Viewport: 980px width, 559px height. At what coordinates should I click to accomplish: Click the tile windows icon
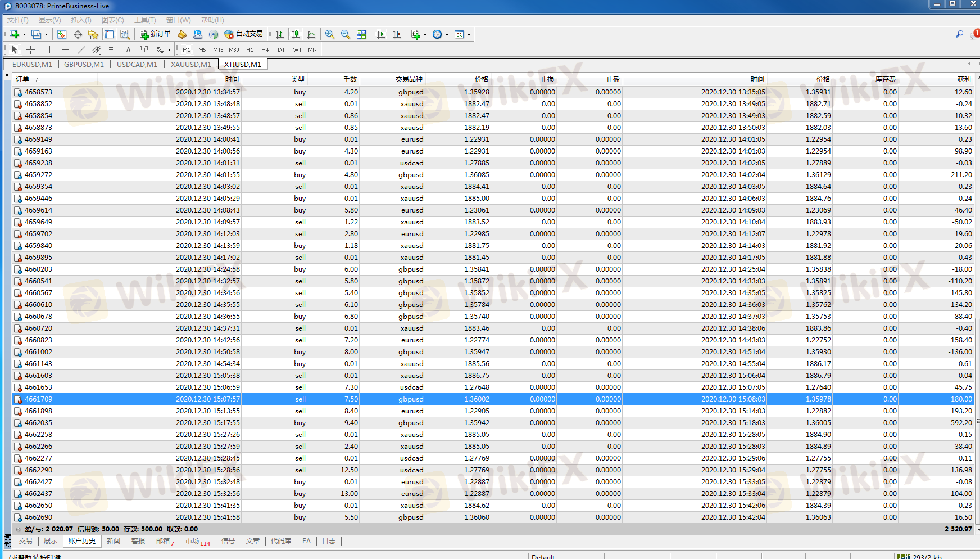tap(361, 34)
